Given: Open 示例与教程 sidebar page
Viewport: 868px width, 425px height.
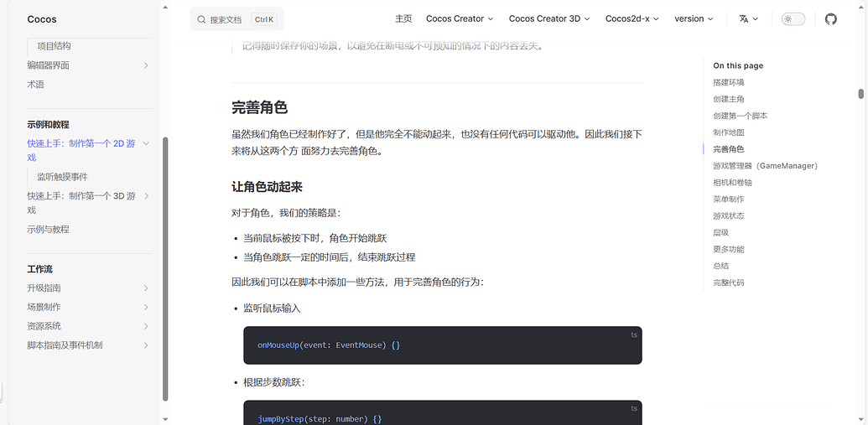Looking at the screenshot, I should 48,230.
